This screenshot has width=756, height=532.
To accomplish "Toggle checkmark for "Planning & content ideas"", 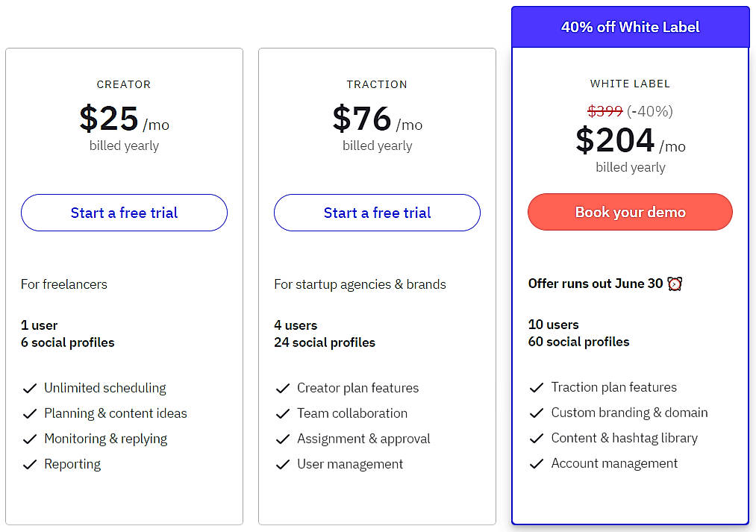I will tap(30, 413).
